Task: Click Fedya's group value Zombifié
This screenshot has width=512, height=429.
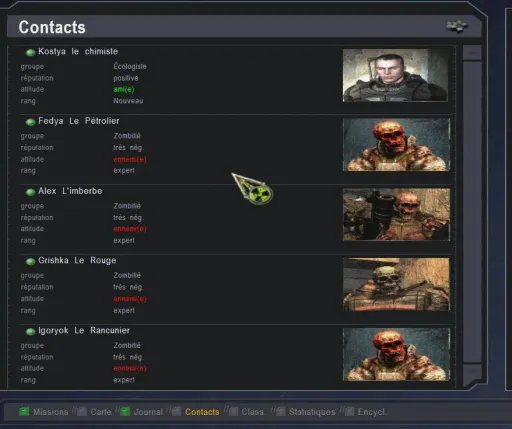Action: (127, 136)
